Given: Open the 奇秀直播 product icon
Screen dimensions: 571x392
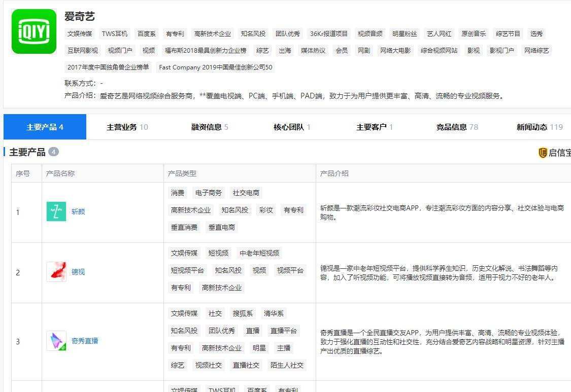Looking at the screenshot, I should tap(56, 341).
